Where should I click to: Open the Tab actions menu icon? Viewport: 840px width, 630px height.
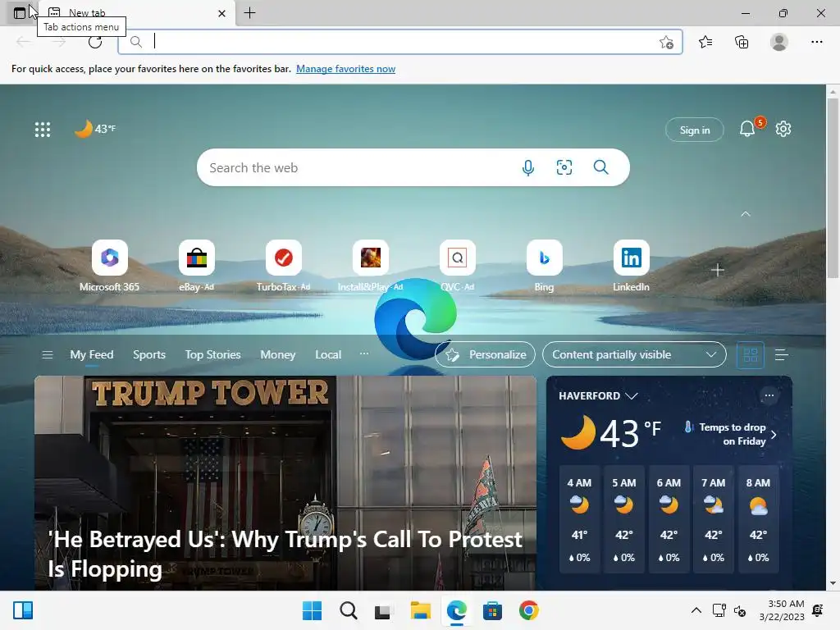coord(20,13)
